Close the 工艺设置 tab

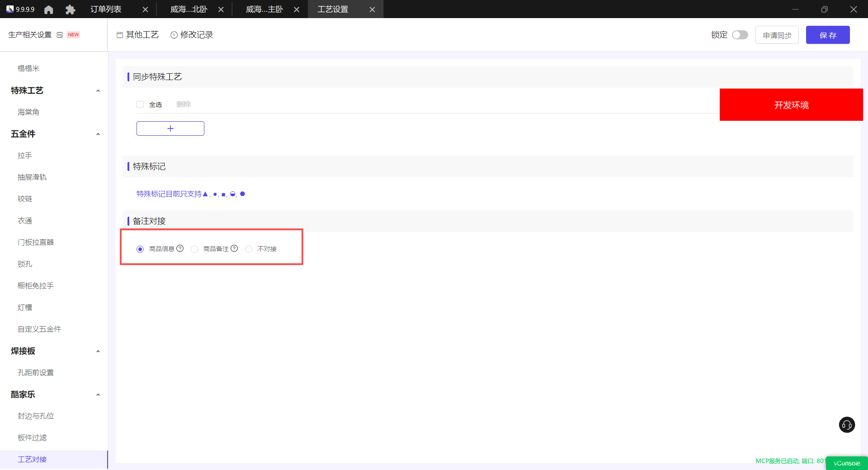tap(372, 9)
